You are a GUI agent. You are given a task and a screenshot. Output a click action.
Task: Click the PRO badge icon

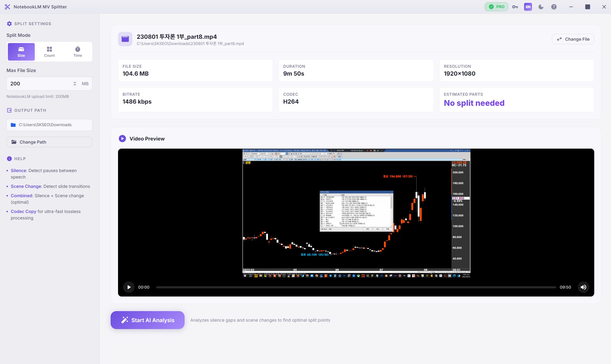(496, 7)
